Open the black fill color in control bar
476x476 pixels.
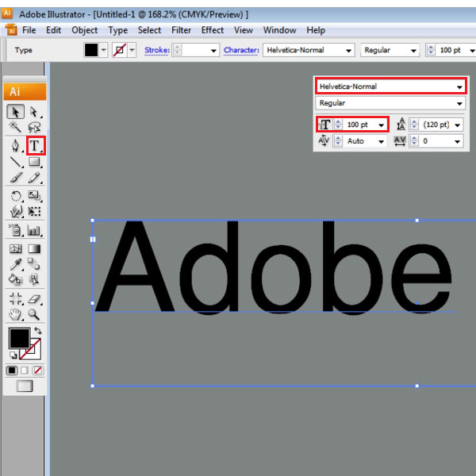click(x=91, y=50)
